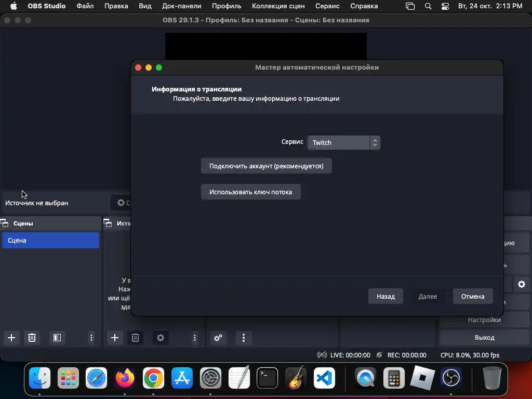Click Использовать ключ потока button

point(251,192)
